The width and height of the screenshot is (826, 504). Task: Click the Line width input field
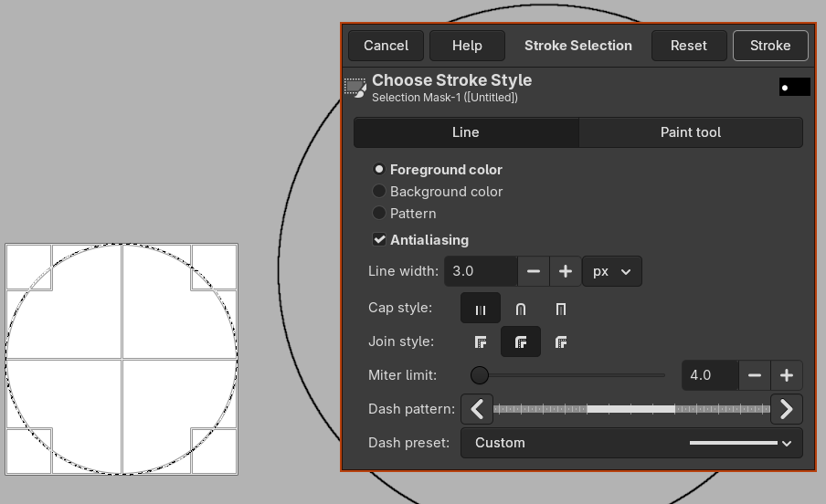click(482, 271)
